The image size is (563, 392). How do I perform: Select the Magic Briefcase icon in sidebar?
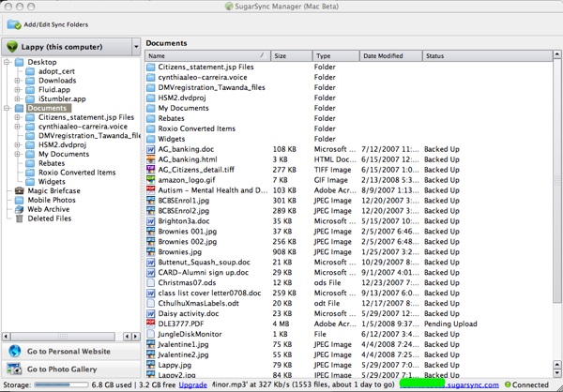(x=20, y=190)
